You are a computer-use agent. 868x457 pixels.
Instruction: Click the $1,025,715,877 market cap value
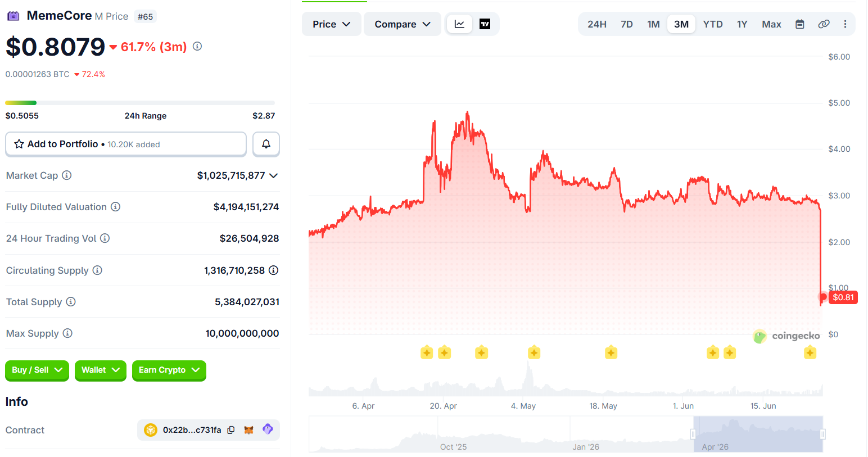pos(231,175)
